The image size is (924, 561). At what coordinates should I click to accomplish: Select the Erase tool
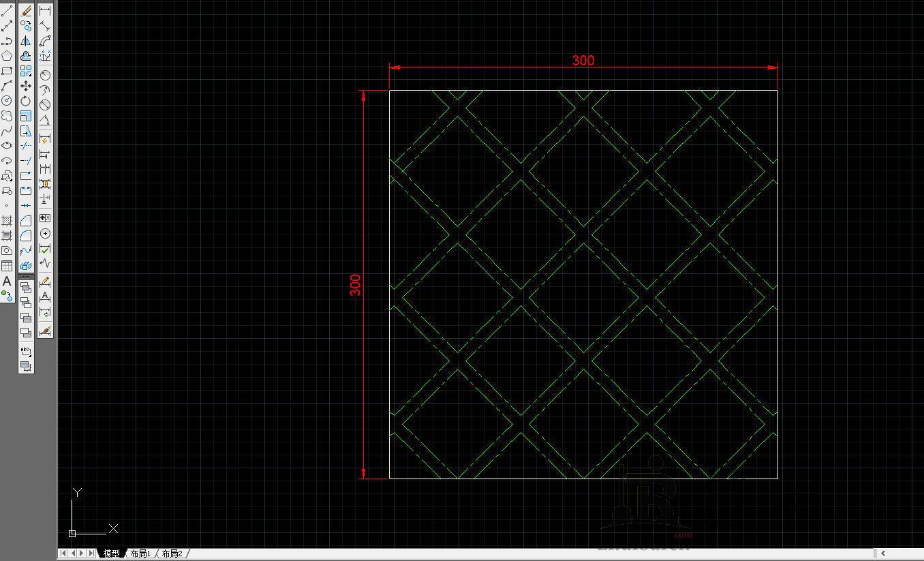(26, 11)
